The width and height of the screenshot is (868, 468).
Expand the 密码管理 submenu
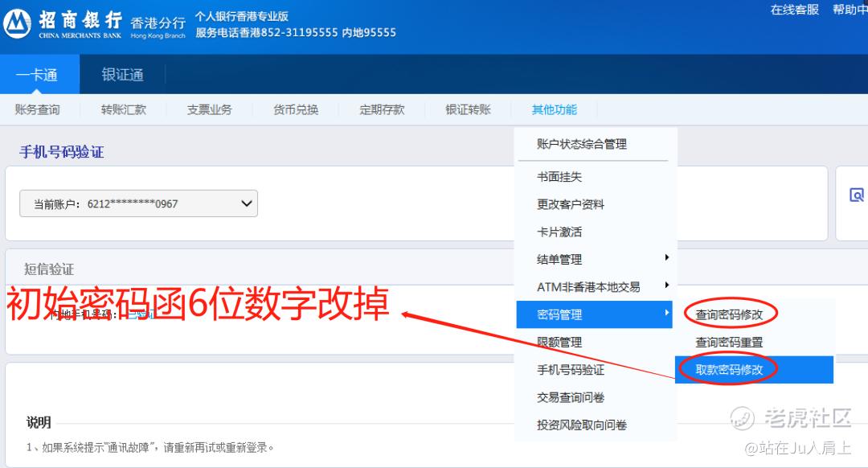(x=594, y=314)
